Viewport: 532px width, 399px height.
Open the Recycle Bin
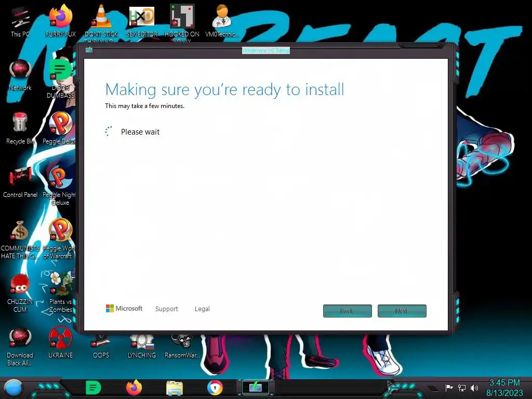[x=20, y=128]
